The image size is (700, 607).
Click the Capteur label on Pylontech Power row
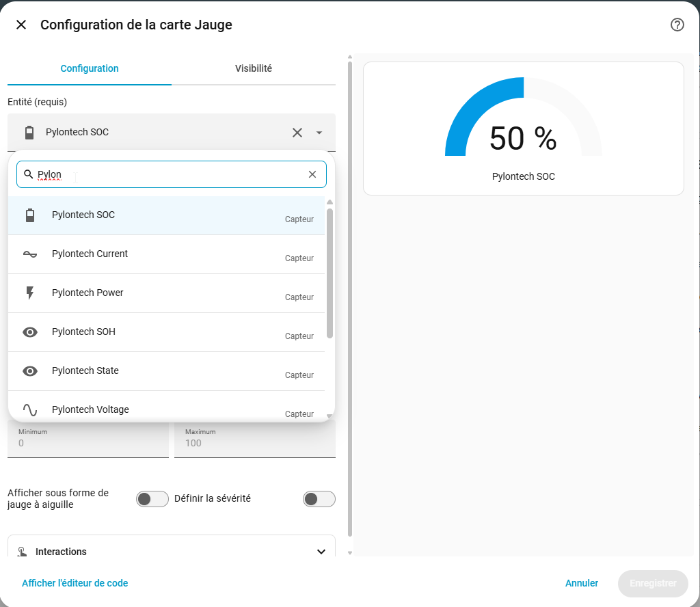[x=299, y=297]
